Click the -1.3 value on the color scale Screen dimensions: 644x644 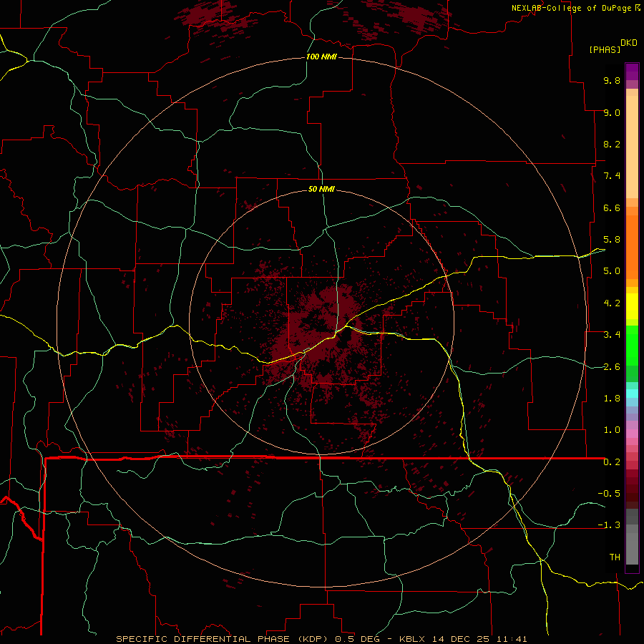pyautogui.click(x=609, y=525)
